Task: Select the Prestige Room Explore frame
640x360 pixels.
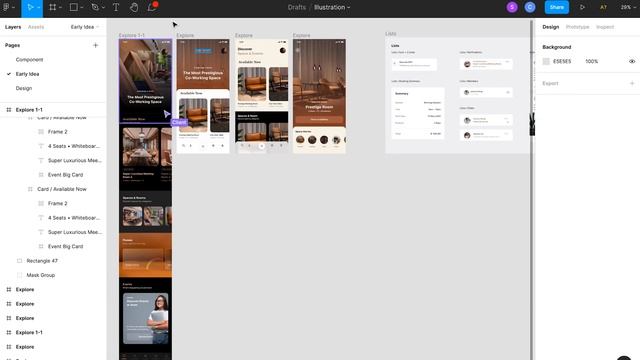Action: click(319, 96)
